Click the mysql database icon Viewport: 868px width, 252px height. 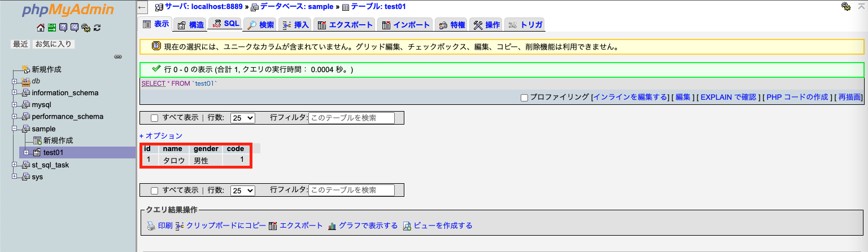point(26,105)
